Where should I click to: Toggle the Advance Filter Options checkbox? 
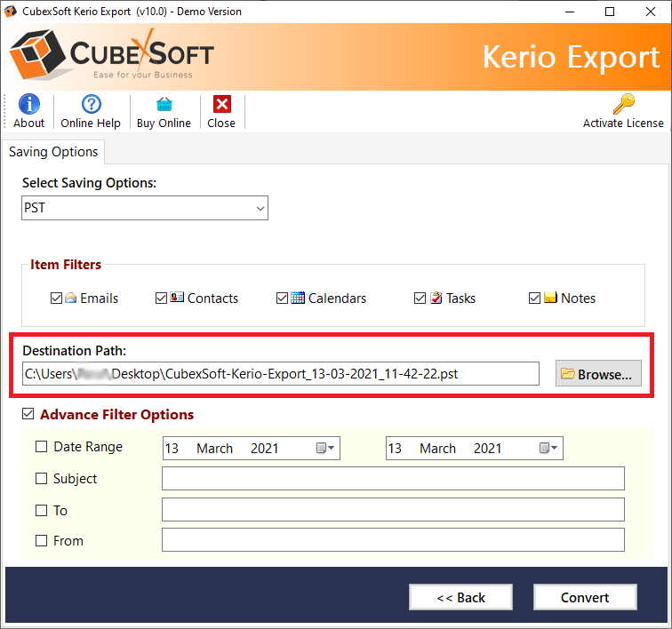pos(28,414)
